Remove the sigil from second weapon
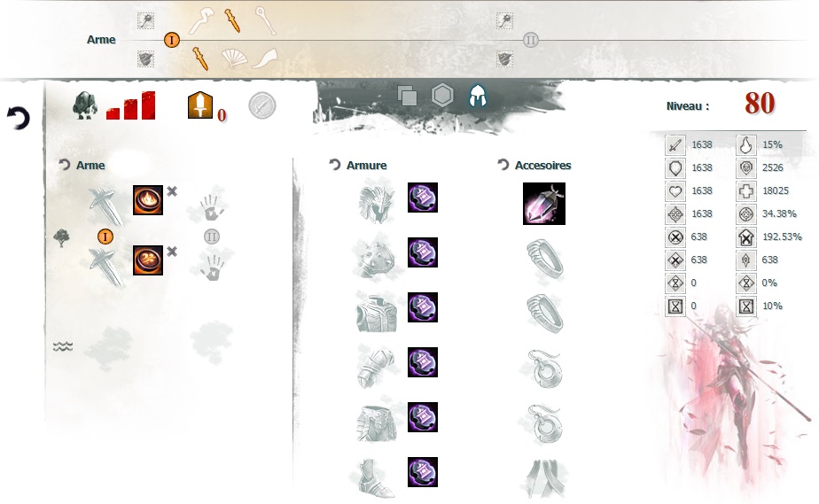 tap(172, 252)
